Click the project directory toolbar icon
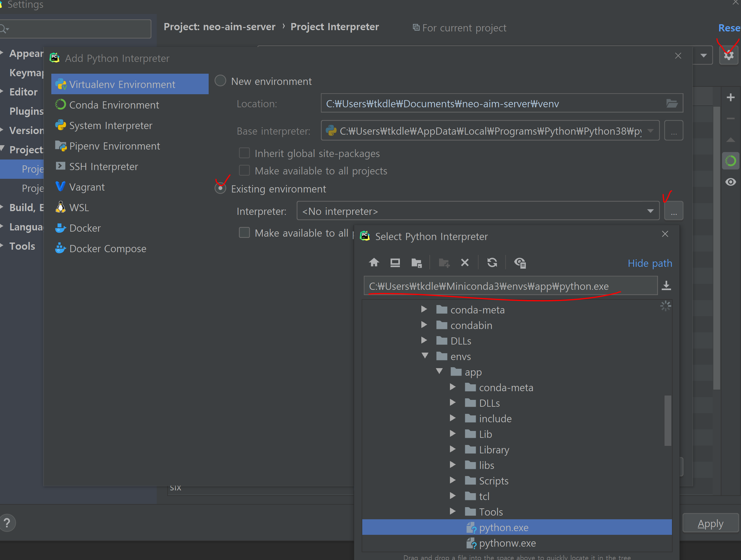The width and height of the screenshot is (741, 560). (x=416, y=263)
